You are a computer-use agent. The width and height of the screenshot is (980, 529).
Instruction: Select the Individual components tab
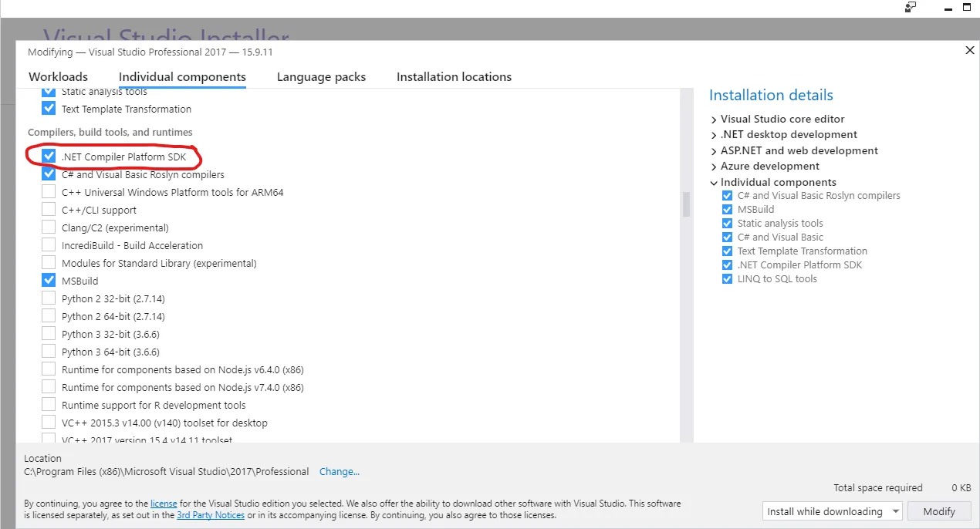[182, 77]
